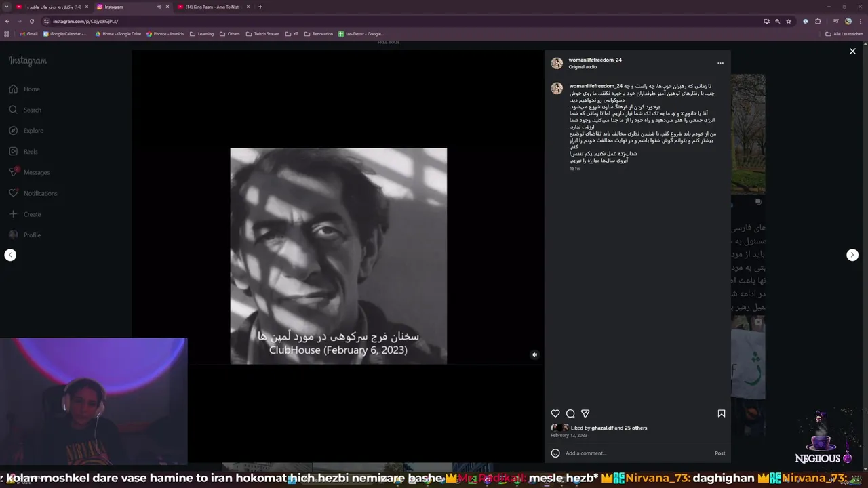The image size is (868, 488).
Task: Click the Instagram logo wordmark
Action: coord(28,61)
